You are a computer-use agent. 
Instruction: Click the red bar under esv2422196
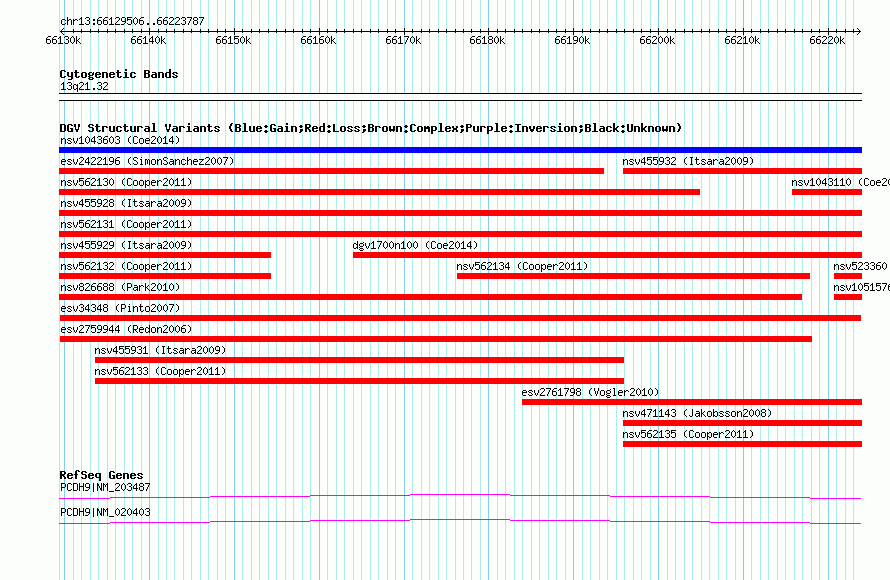331,171
